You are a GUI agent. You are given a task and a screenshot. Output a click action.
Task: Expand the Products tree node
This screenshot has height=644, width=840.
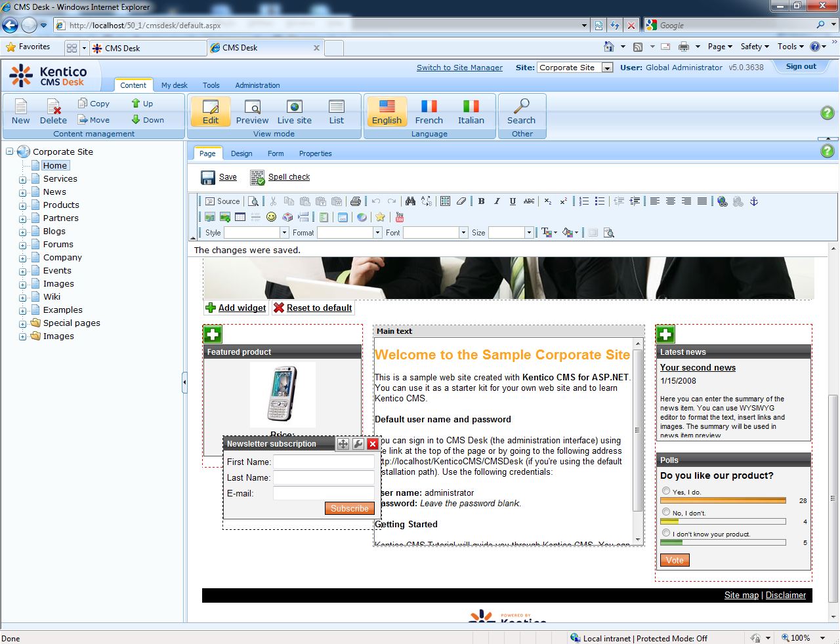(23, 205)
